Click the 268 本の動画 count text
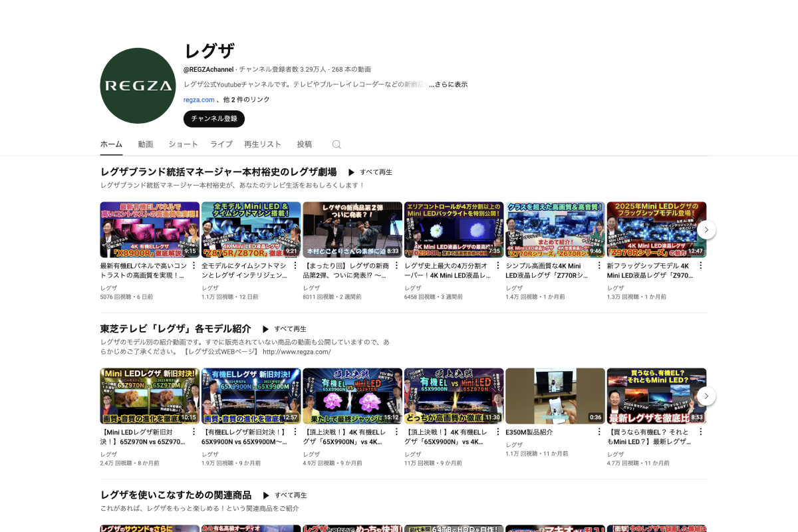 [351, 69]
